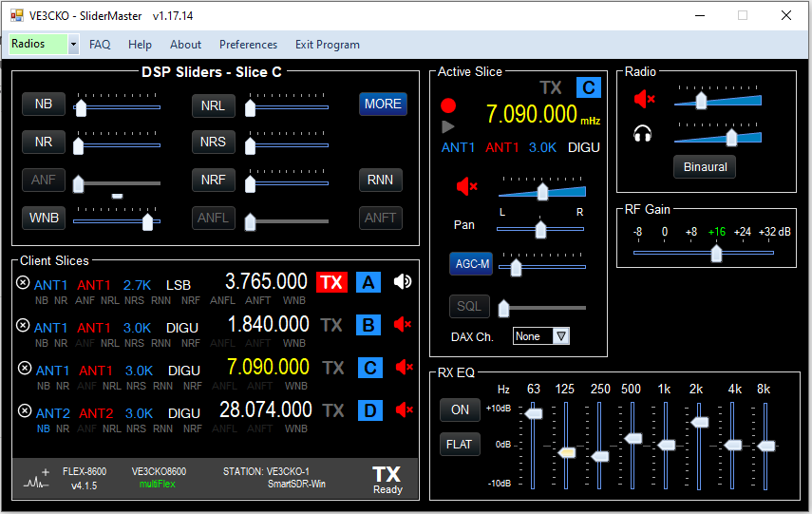The height and width of the screenshot is (514, 812).
Task: Click the blue NB label under slice D
Action: tap(44, 428)
